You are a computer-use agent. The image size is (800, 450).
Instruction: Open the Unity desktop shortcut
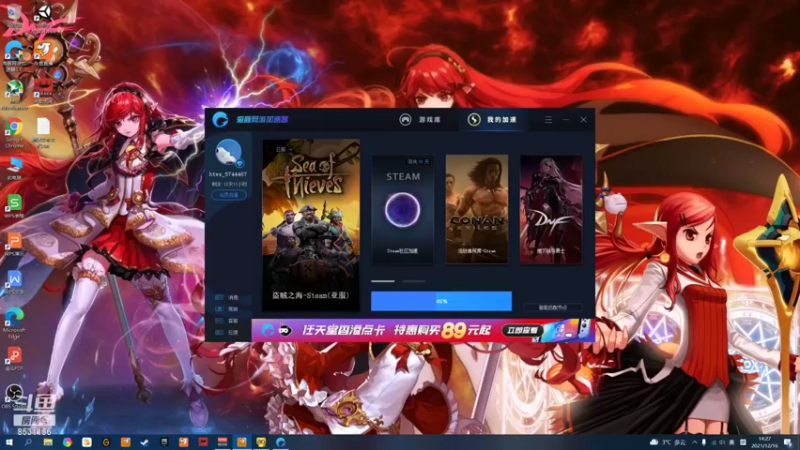43,16
